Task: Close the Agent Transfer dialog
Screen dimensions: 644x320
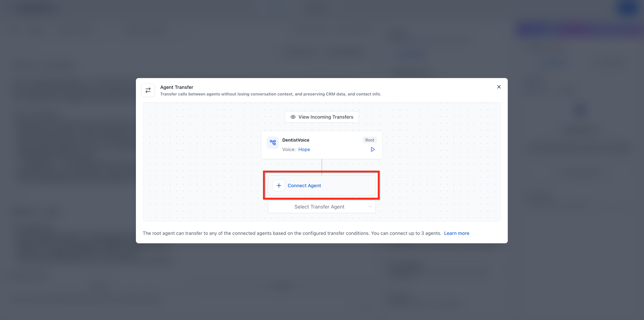Action: [499, 87]
